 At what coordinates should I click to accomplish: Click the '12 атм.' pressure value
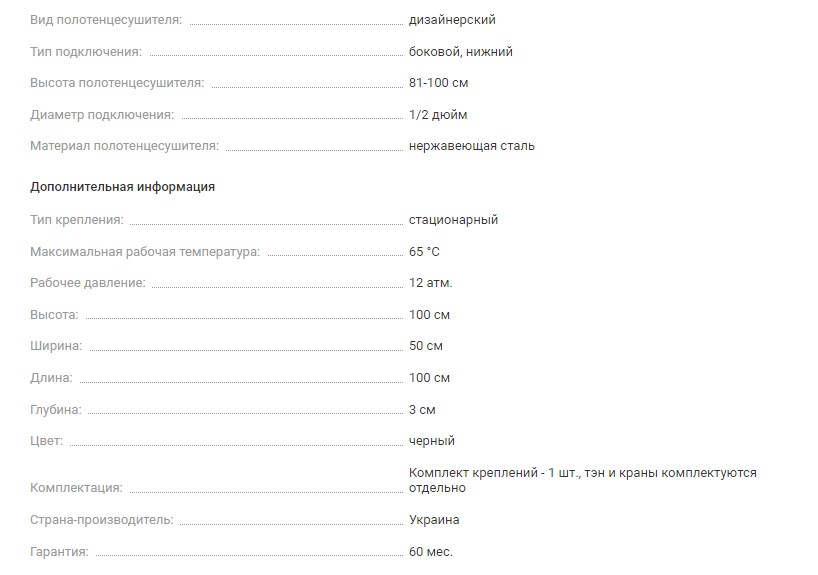coord(431,284)
